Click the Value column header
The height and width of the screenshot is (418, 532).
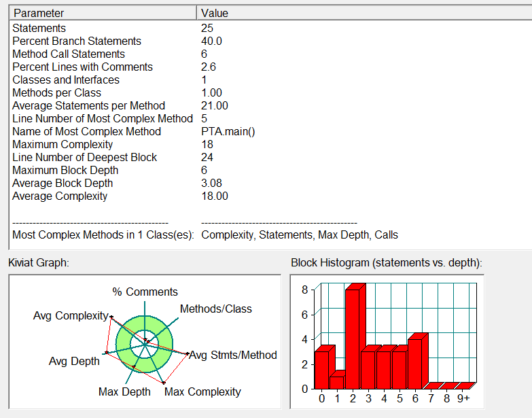[x=364, y=13]
